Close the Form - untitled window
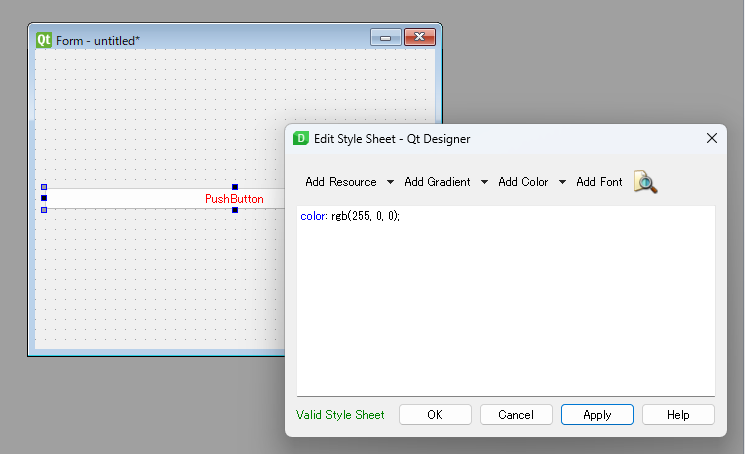745x454 pixels. point(420,38)
